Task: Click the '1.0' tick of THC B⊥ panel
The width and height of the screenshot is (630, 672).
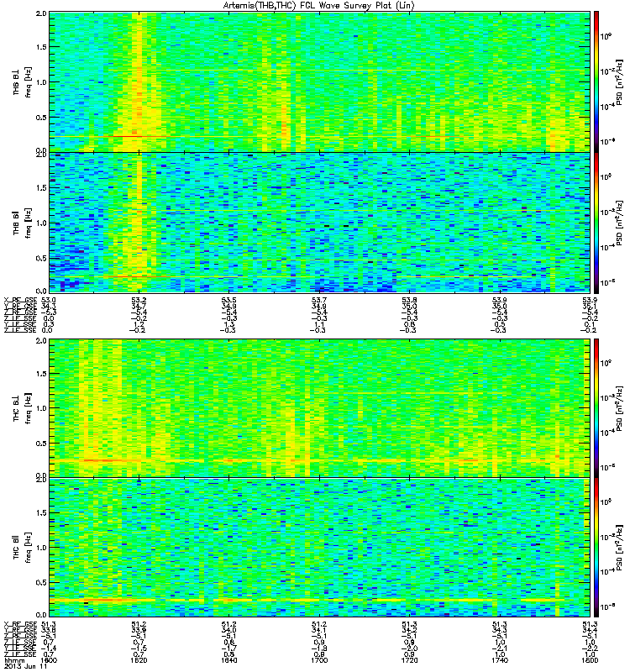Action: click(41, 408)
